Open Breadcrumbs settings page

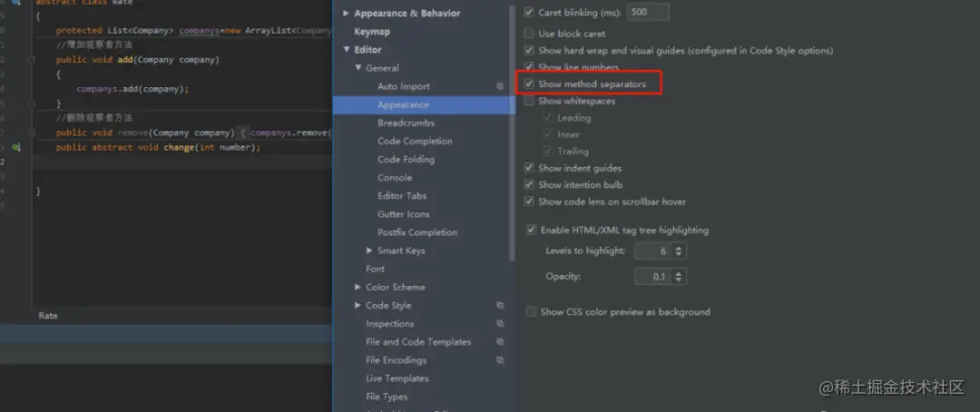[407, 123]
